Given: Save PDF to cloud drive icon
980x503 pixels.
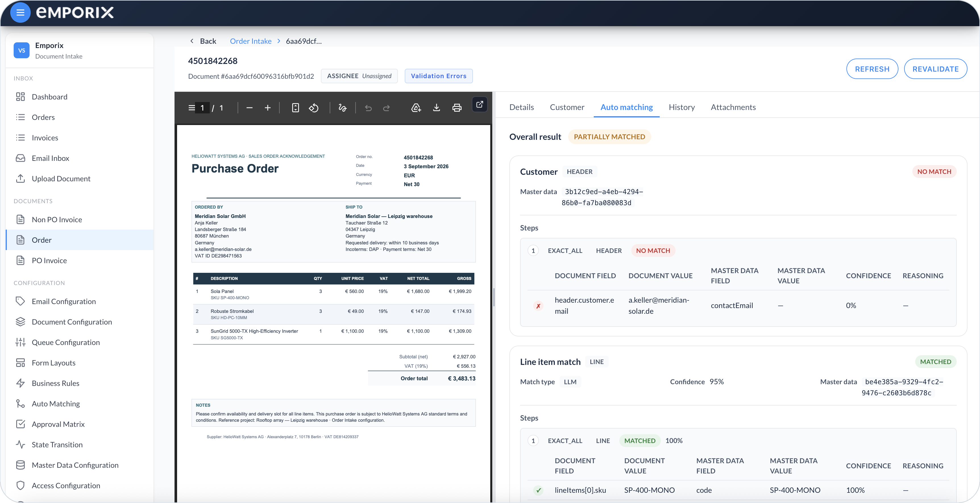Looking at the screenshot, I should pos(416,108).
